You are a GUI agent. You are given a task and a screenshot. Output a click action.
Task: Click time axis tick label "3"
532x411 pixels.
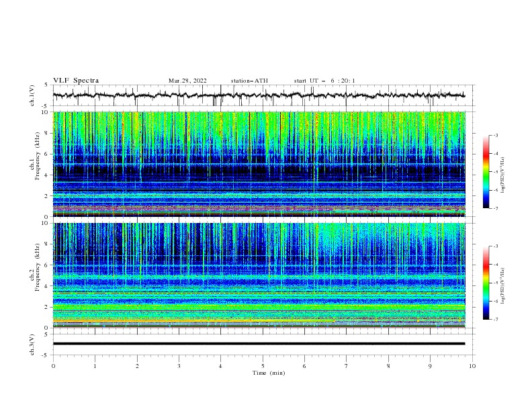(x=179, y=366)
